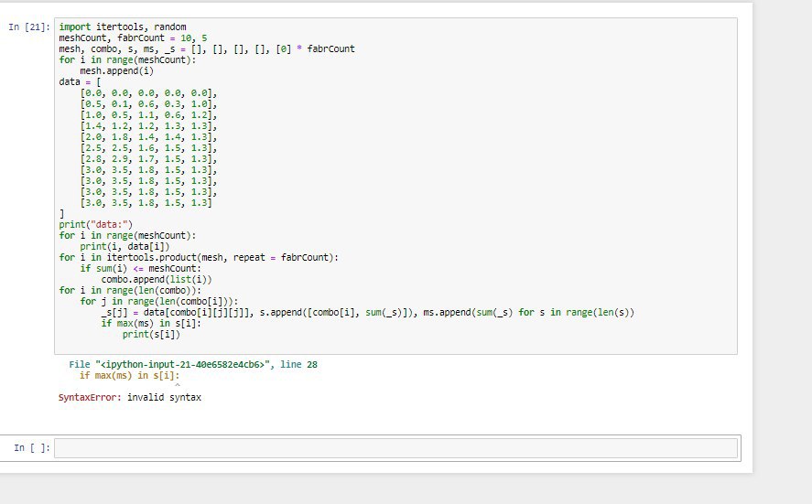This screenshot has height=504, width=812.
Task: Click the 'SyntaxError: invalid syntax' message
Action: click(130, 397)
